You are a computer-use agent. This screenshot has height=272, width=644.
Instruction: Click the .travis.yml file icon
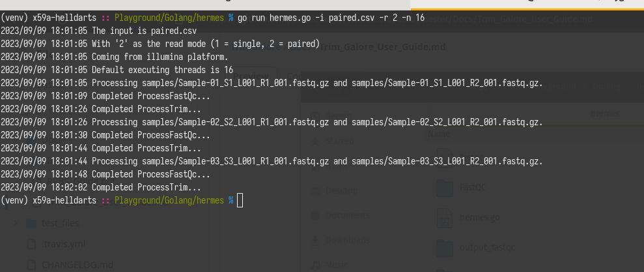[x=31, y=244]
